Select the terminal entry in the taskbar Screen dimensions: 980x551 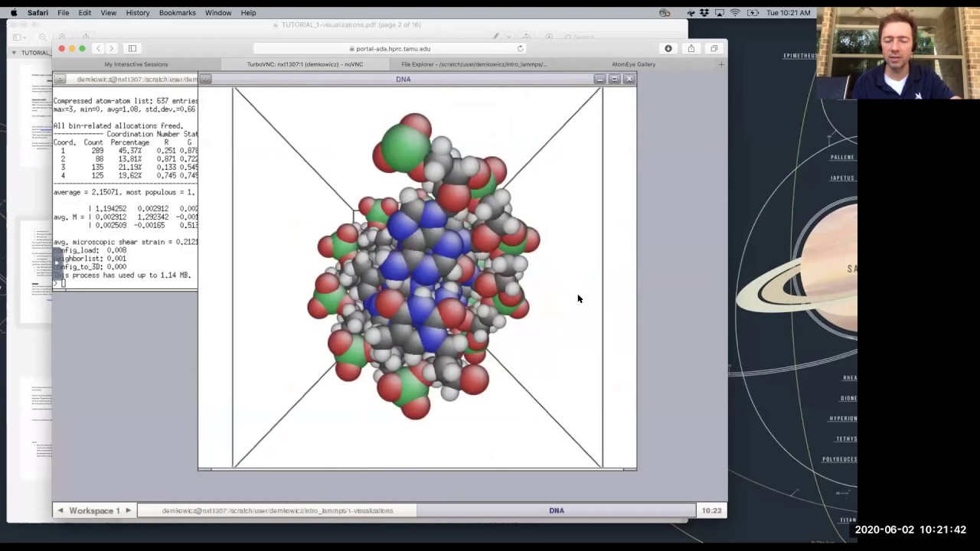point(277,510)
